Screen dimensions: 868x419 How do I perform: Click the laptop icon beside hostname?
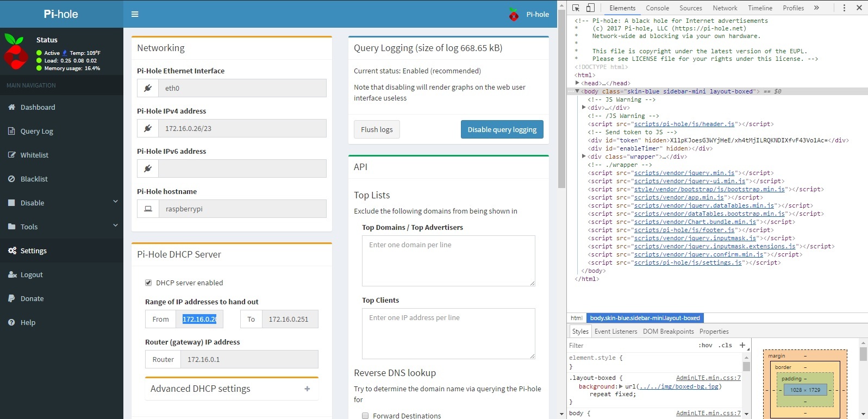tap(148, 209)
